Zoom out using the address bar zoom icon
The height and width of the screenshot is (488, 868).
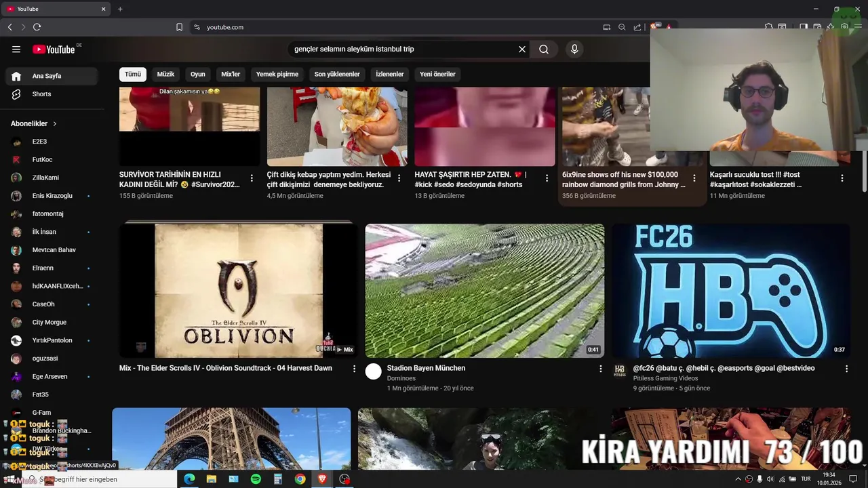coord(622,27)
